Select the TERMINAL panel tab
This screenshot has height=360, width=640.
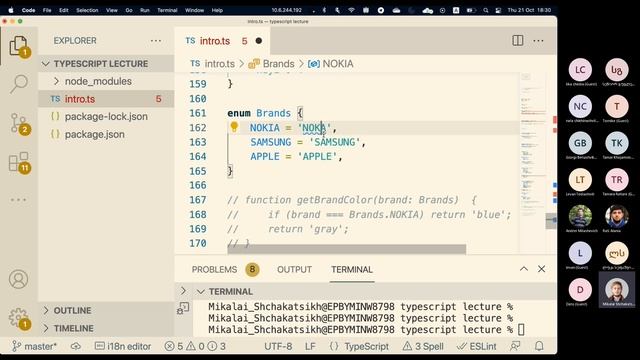click(352, 269)
